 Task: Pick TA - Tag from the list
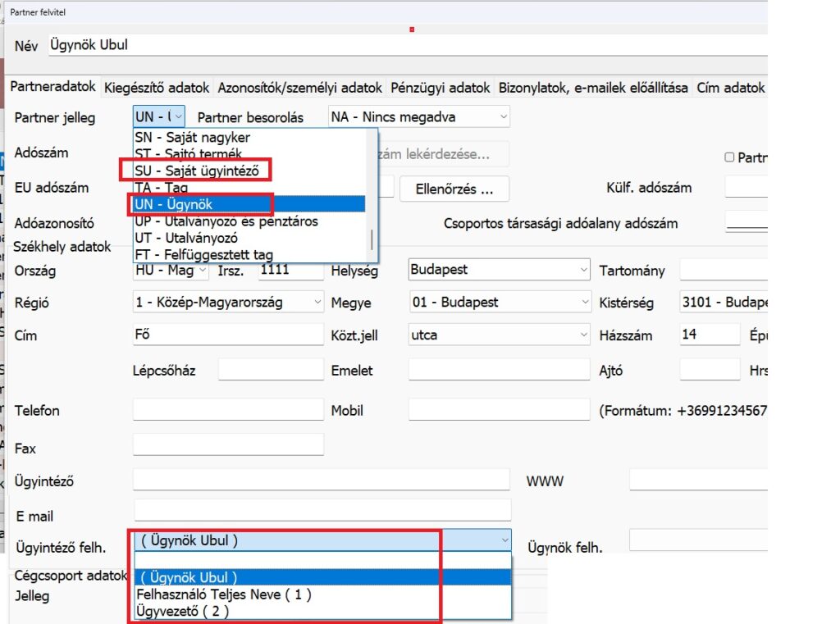(x=249, y=187)
